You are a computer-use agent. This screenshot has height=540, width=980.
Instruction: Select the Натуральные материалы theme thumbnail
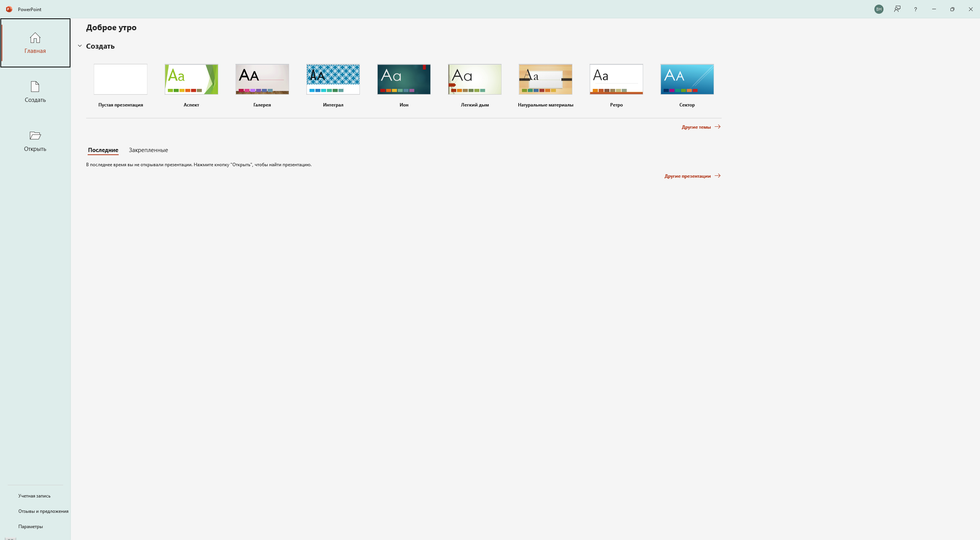(x=546, y=79)
